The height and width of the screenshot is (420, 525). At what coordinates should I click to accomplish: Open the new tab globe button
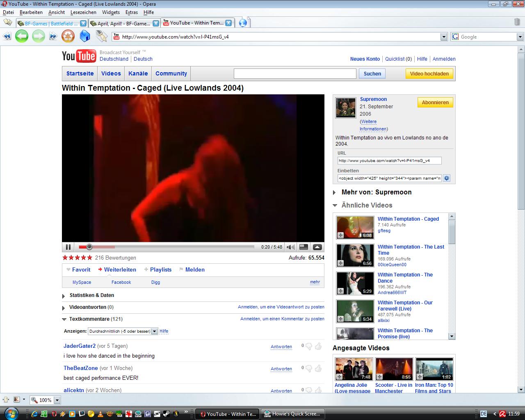click(x=243, y=23)
